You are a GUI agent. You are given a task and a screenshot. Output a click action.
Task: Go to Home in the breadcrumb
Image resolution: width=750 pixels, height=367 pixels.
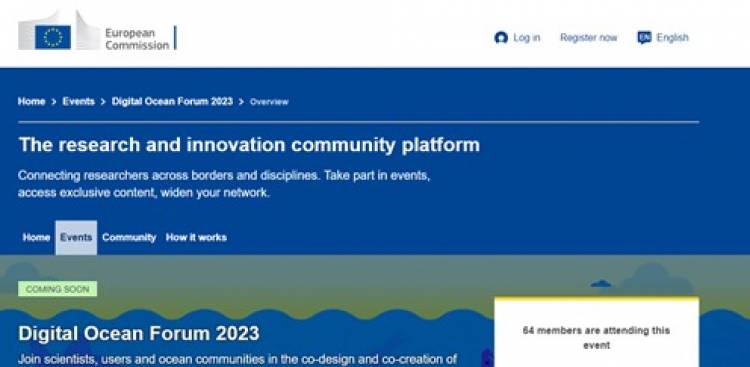click(x=32, y=101)
